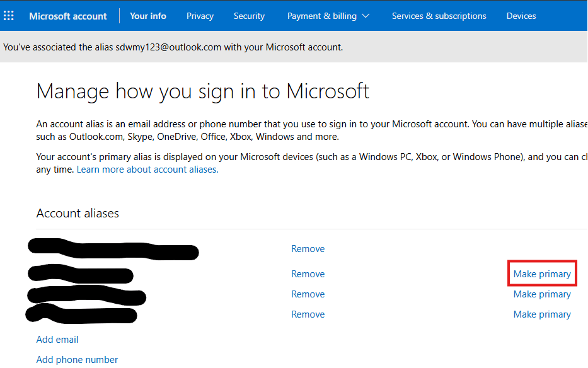
Task: Remove the fourth account alias
Action: 308,314
